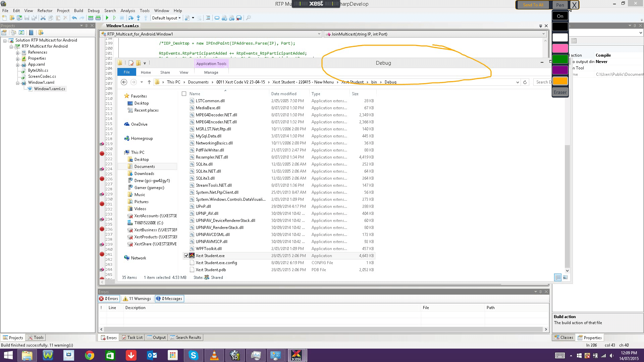Click the Explorer search box
644x362 pixels.
542,82
